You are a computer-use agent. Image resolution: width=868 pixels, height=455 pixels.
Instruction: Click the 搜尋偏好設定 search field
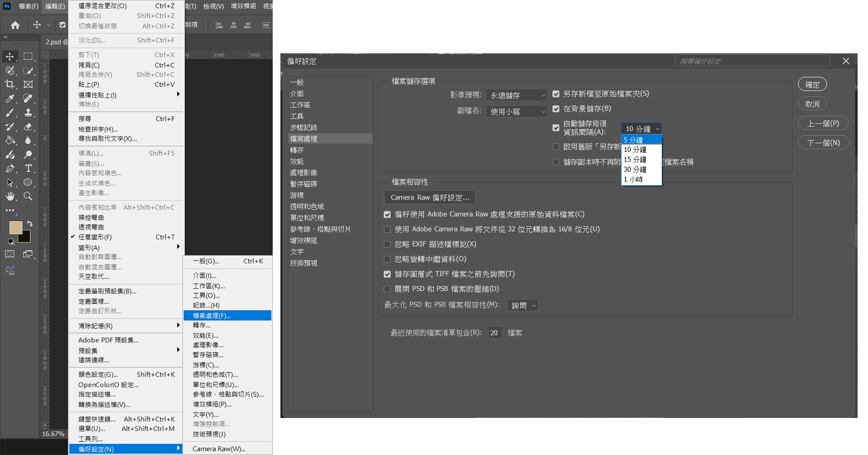[x=753, y=61]
